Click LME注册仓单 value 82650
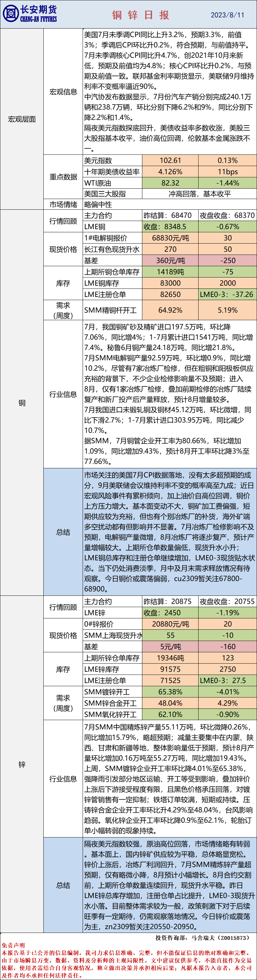257x980 pixels. [170, 294]
